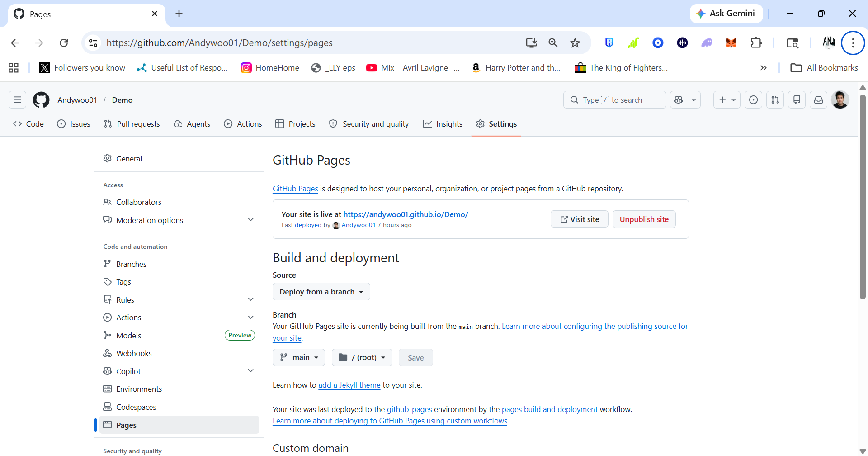The height and width of the screenshot is (456, 868).
Task: Open the Copilot chat icon in header
Action: (x=678, y=100)
